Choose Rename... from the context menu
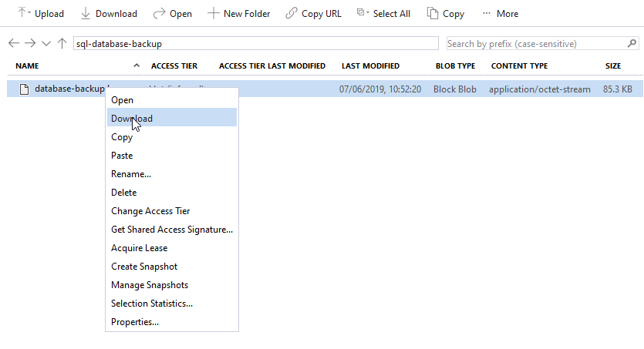This screenshot has height=349, width=644. pos(172,174)
